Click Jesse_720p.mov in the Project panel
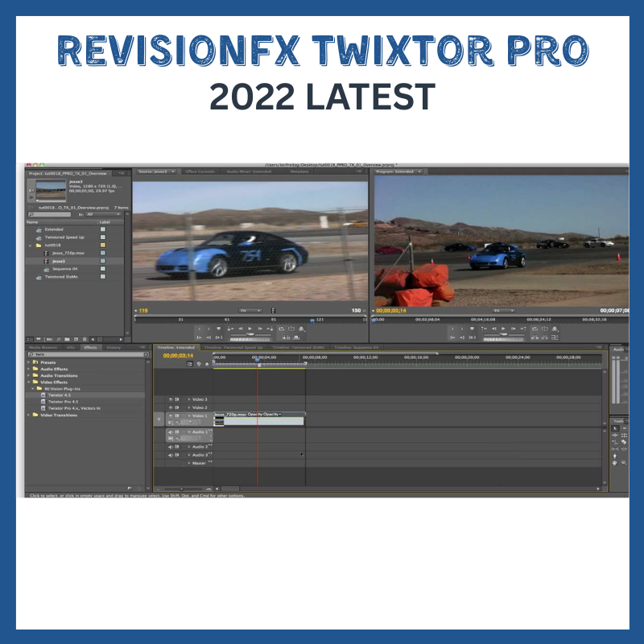This screenshot has width=644, height=644. click(x=68, y=253)
